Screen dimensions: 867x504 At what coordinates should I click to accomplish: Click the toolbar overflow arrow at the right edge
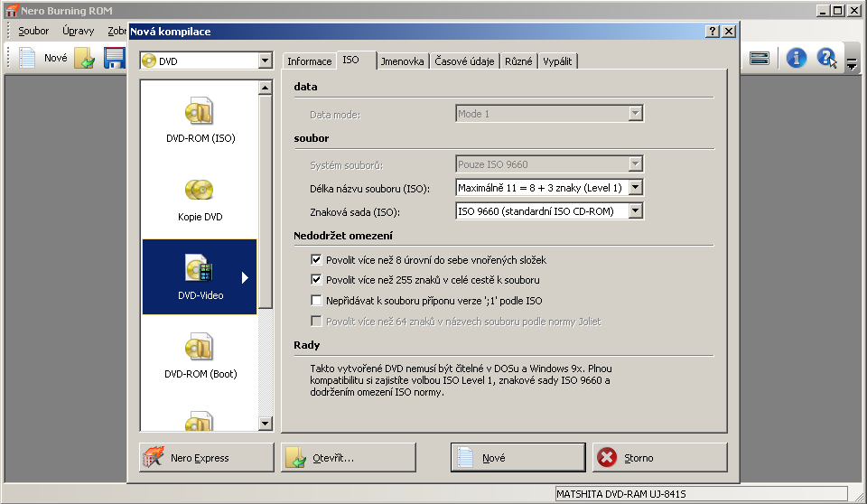click(852, 64)
